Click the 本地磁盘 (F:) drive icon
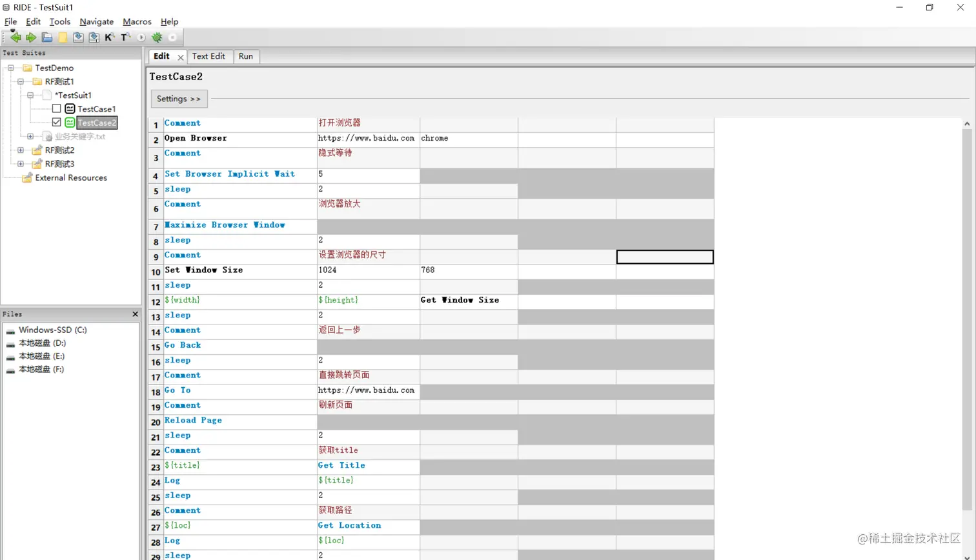The height and width of the screenshot is (560, 976). [10, 370]
